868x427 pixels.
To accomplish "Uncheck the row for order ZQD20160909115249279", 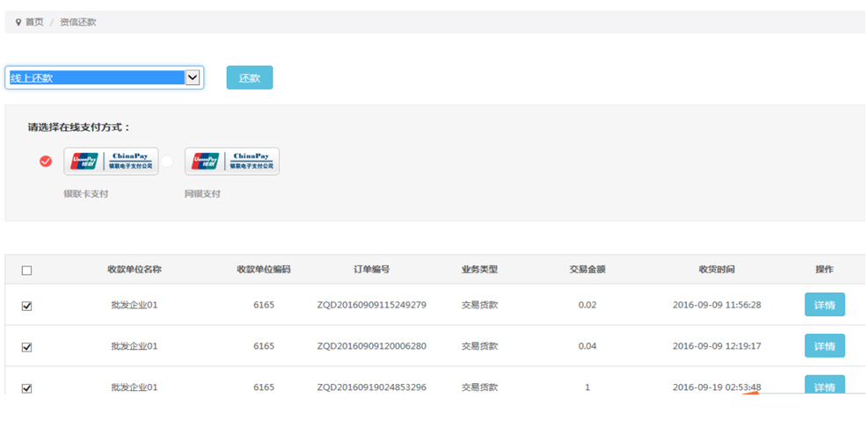I will (26, 306).
